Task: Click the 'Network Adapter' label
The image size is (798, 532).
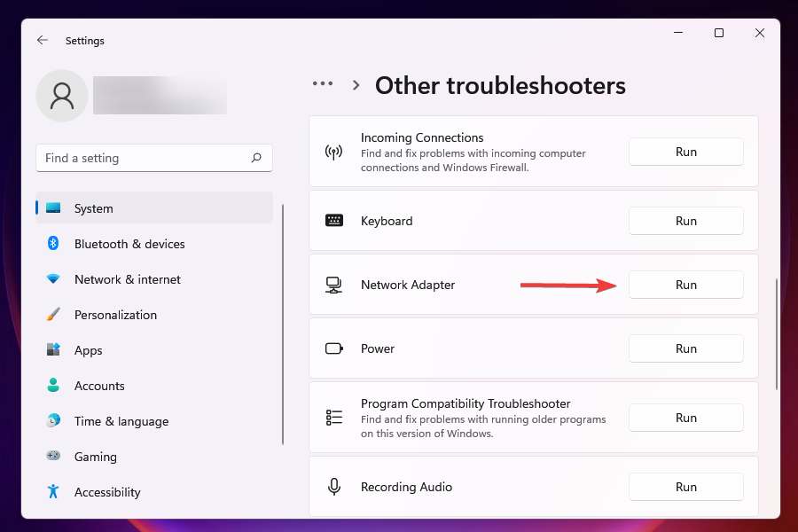Action: coord(408,285)
